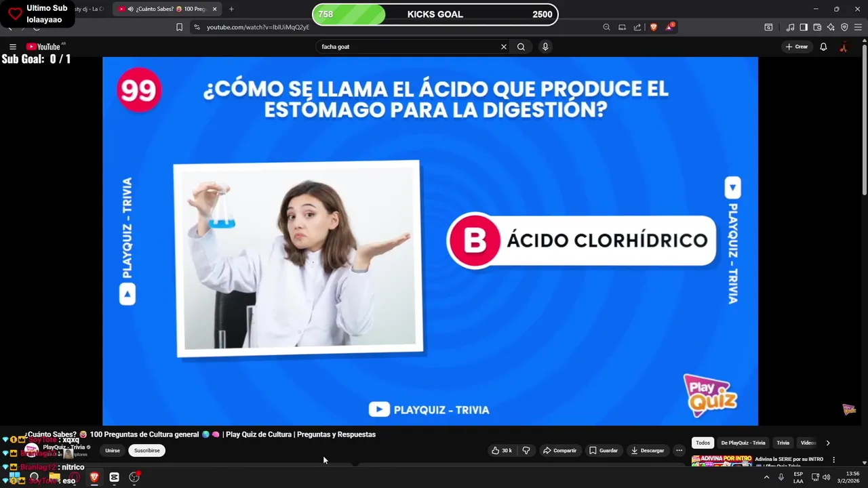Click the Crear button
This screenshot has height=488, width=868.
(797, 47)
